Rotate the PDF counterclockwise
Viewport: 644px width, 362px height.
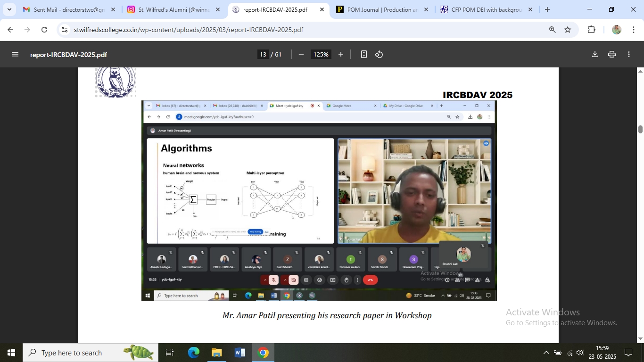[379, 54]
